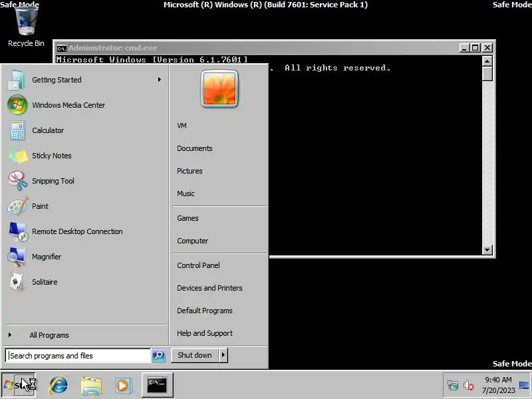Click the Getting Started icon
Image resolution: width=532 pixels, height=399 pixels.
point(16,80)
